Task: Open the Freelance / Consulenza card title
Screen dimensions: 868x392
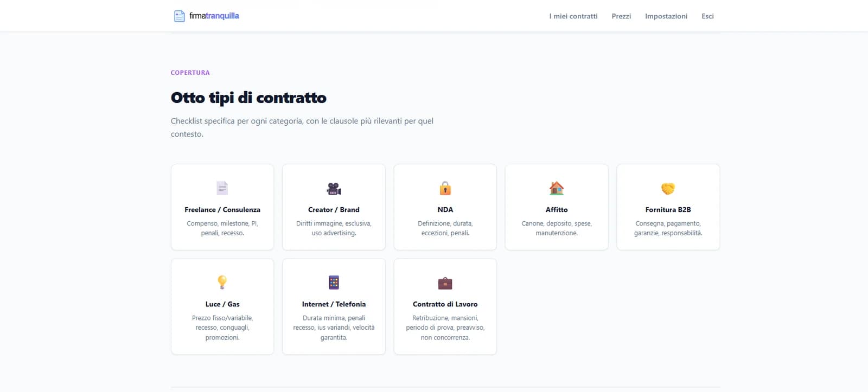Action: pos(222,210)
